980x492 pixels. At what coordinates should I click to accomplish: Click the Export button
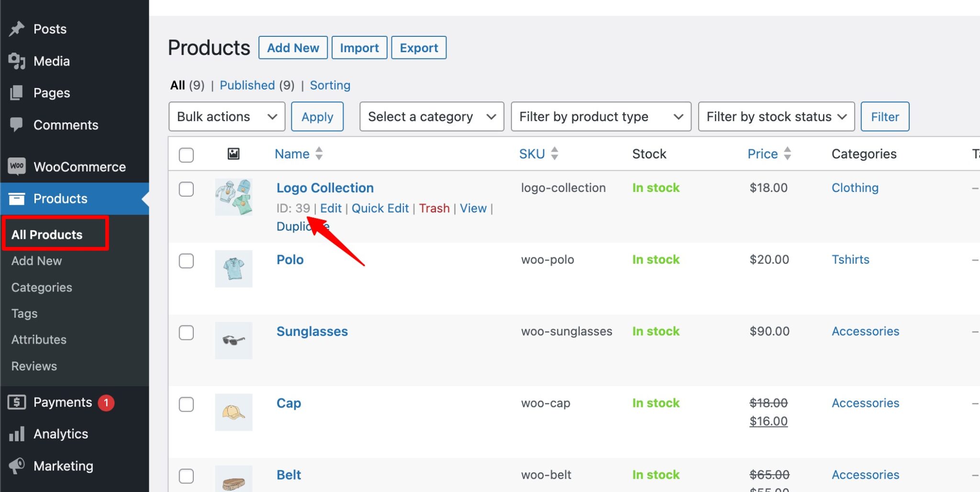[x=419, y=47]
